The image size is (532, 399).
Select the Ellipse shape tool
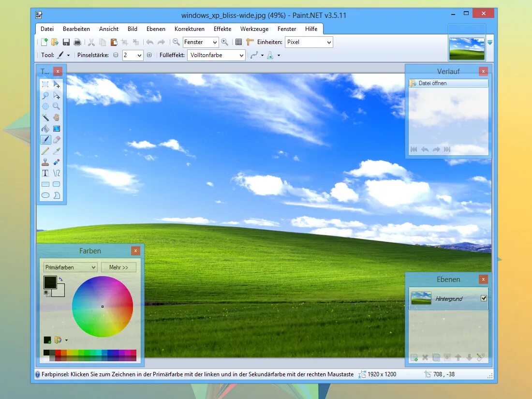[45, 195]
